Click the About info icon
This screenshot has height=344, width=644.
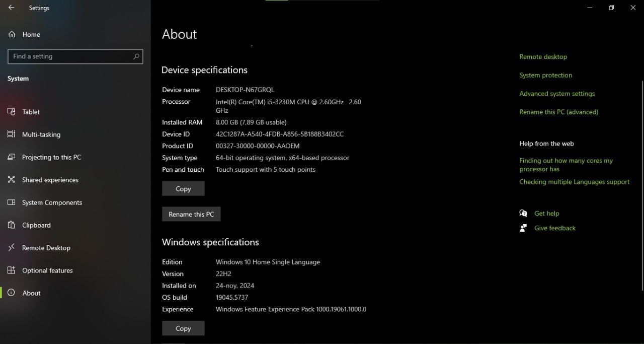(11, 293)
